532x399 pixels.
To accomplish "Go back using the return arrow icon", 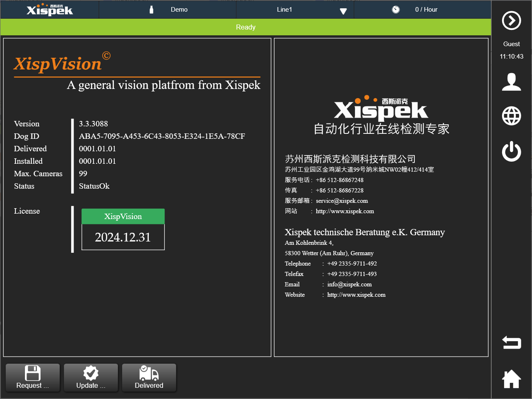I will click(512, 342).
